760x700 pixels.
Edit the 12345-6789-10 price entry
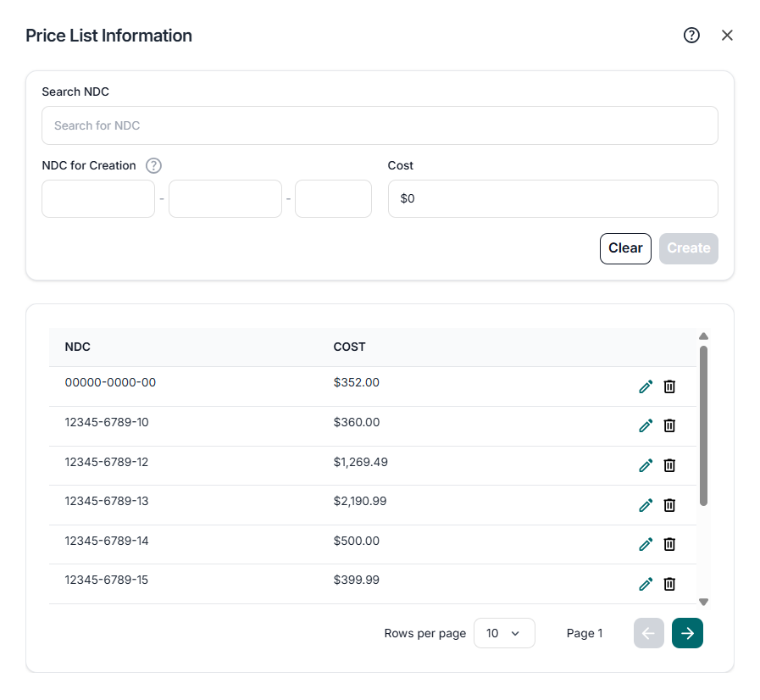pyautogui.click(x=646, y=425)
